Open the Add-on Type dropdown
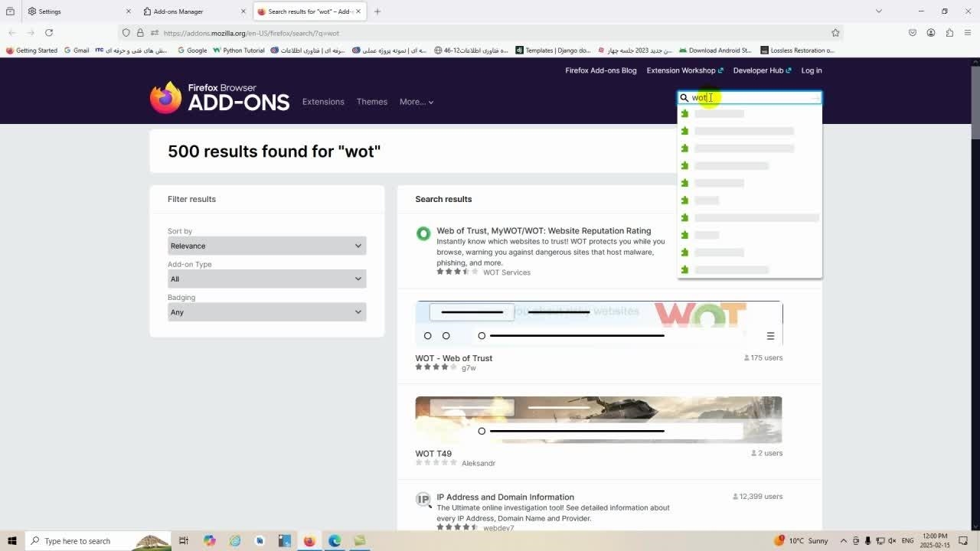The width and height of the screenshot is (980, 551). click(266, 279)
